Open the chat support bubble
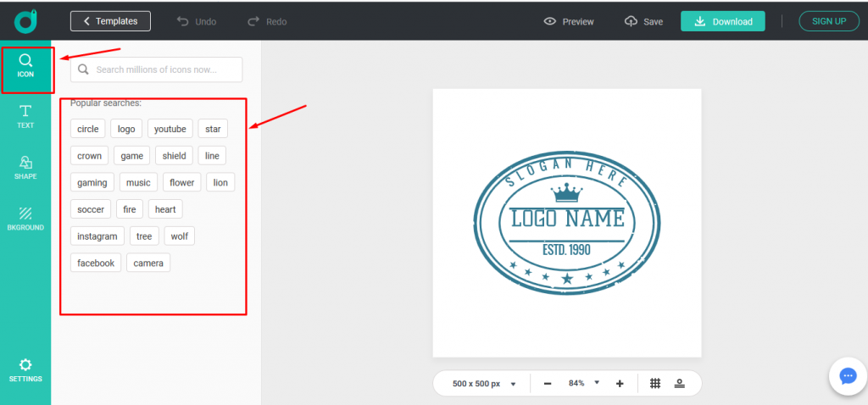868x405 pixels. pyautogui.click(x=848, y=376)
